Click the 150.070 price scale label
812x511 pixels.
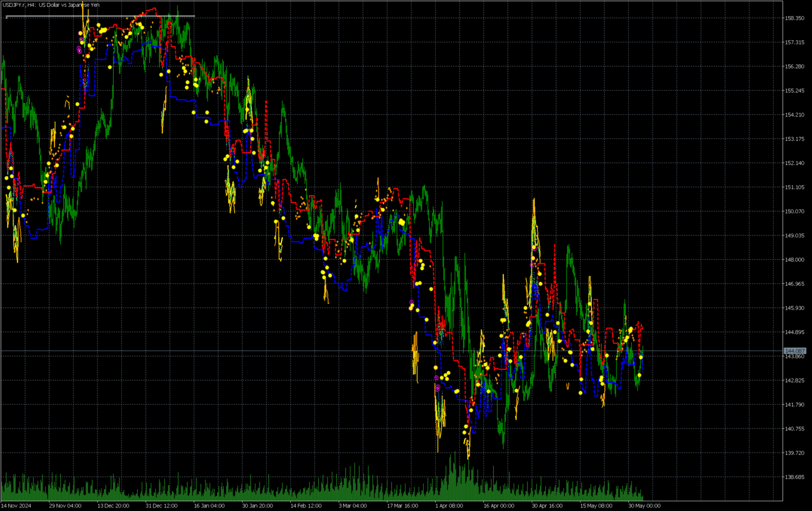(x=794, y=211)
